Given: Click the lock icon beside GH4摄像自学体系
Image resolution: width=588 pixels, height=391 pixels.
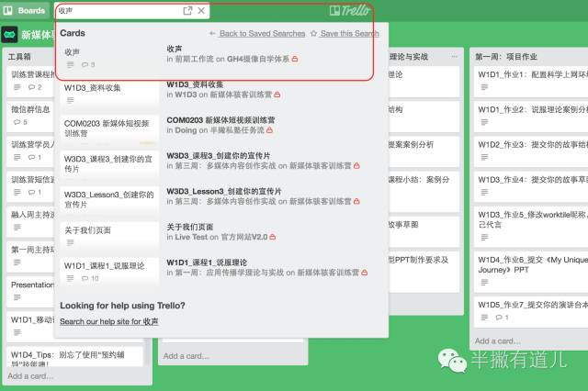Looking at the screenshot, I should 294,59.
